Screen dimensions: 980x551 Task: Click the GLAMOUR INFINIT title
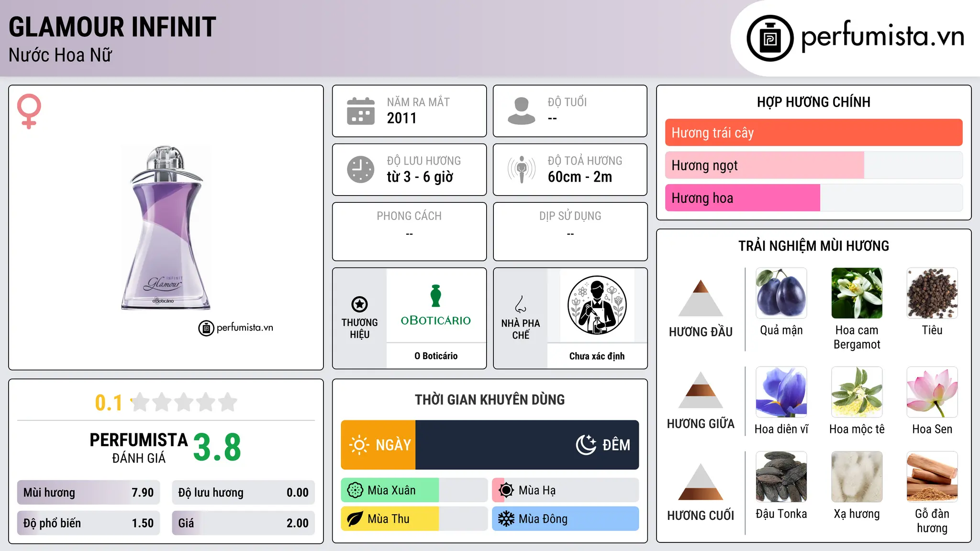click(112, 27)
